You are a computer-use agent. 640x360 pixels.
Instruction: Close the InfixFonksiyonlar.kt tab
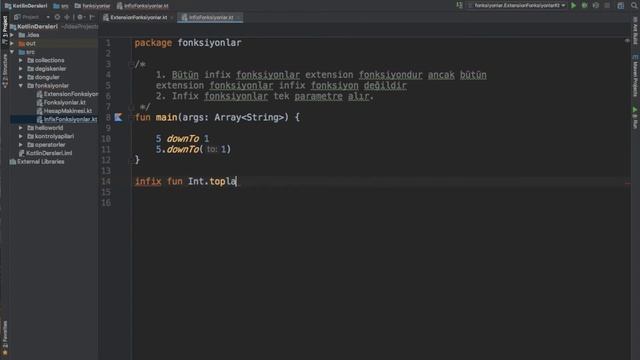pos(238,18)
